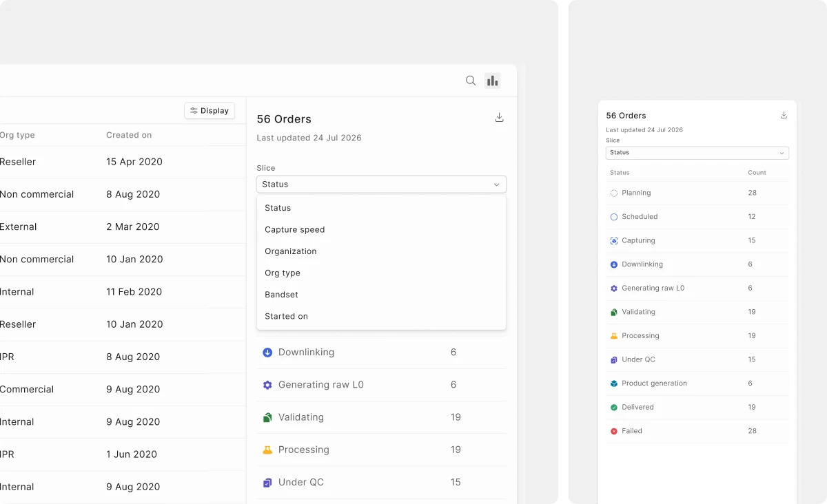Click Validating label in main panel
Screen dimensions: 827x504
pos(301,417)
